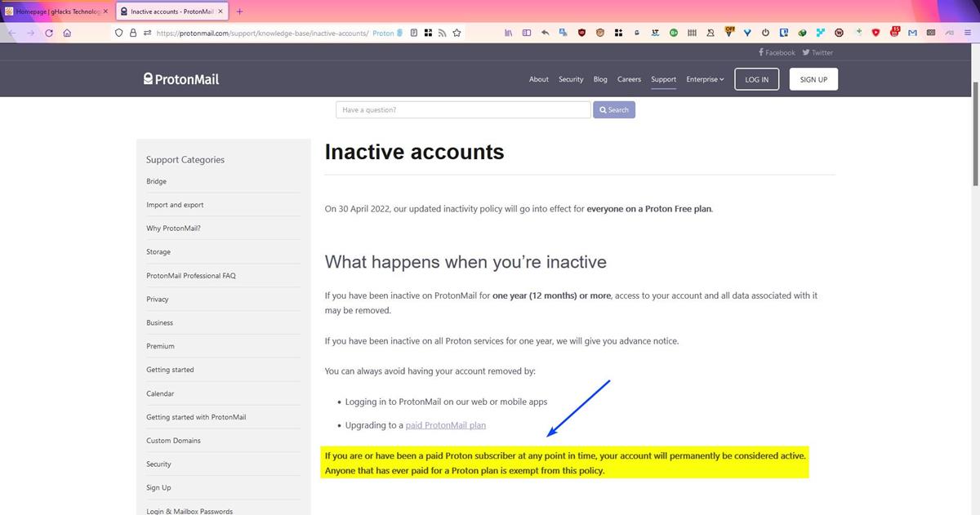
Task: Toggle reader view for this article
Action: pos(413,33)
